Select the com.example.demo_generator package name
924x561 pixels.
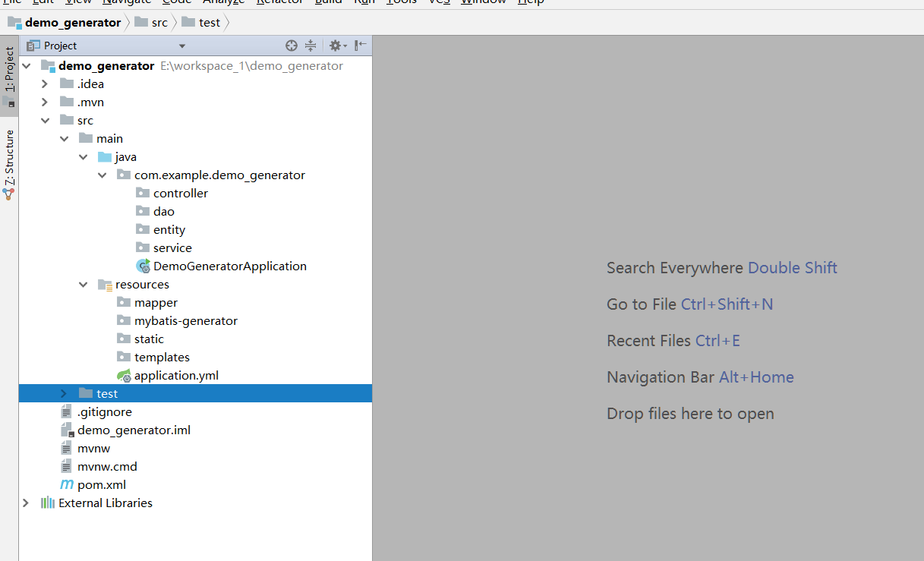click(x=219, y=175)
